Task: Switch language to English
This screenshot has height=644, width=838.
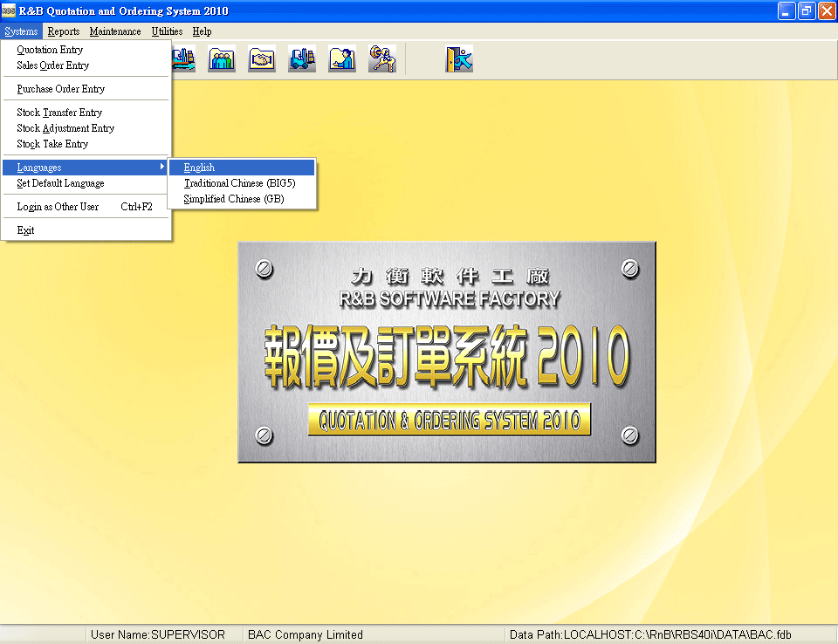Action: pyautogui.click(x=242, y=168)
